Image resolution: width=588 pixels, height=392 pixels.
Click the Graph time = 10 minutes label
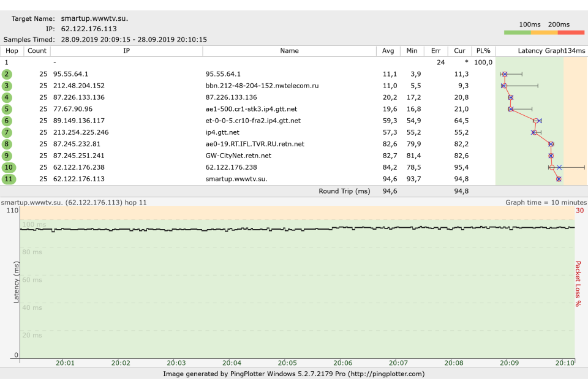[546, 202]
